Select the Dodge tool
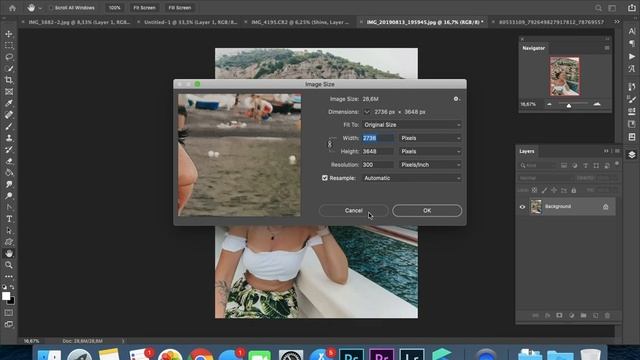 pos(9,196)
